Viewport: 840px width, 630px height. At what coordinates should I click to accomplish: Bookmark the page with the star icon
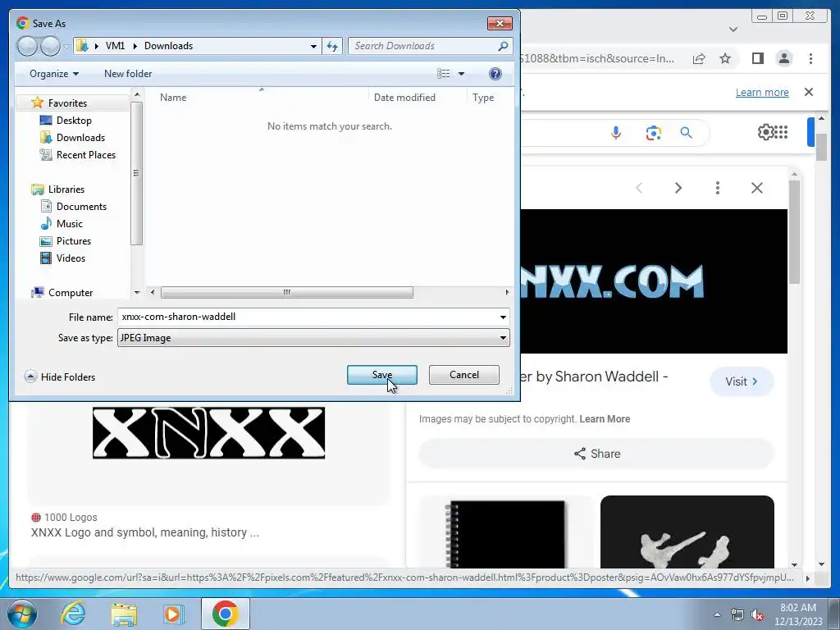725,58
